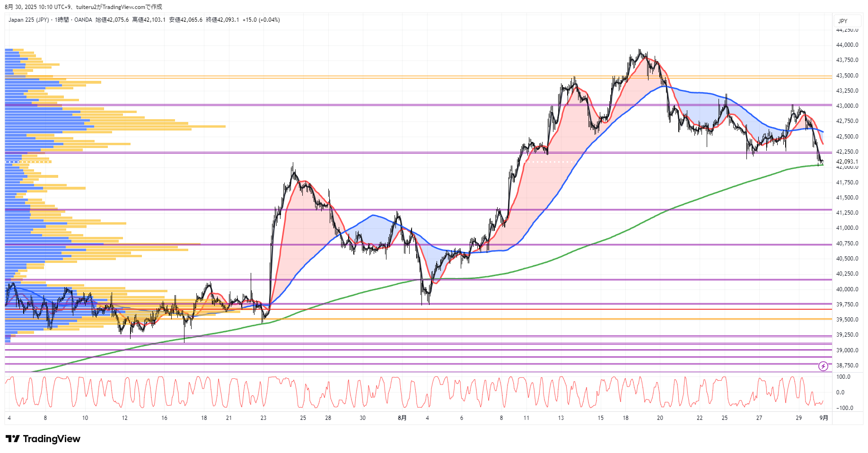Click the 40,250.0 price axis label
Screen dimensions: 868x453
[847, 274]
